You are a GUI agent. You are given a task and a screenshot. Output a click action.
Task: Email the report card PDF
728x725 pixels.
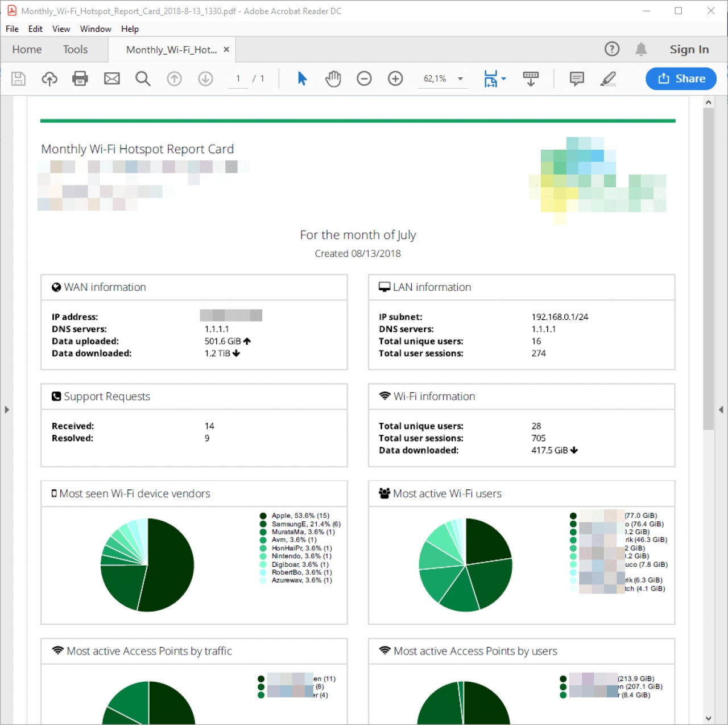click(x=111, y=79)
